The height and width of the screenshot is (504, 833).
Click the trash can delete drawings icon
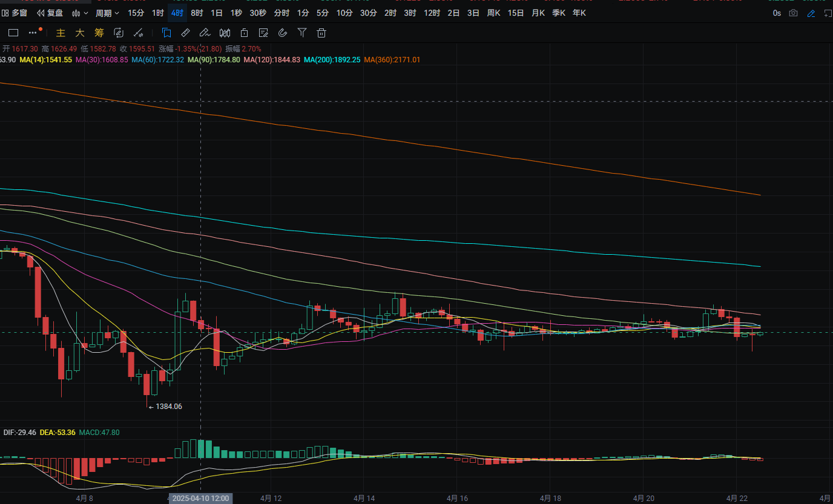point(321,33)
